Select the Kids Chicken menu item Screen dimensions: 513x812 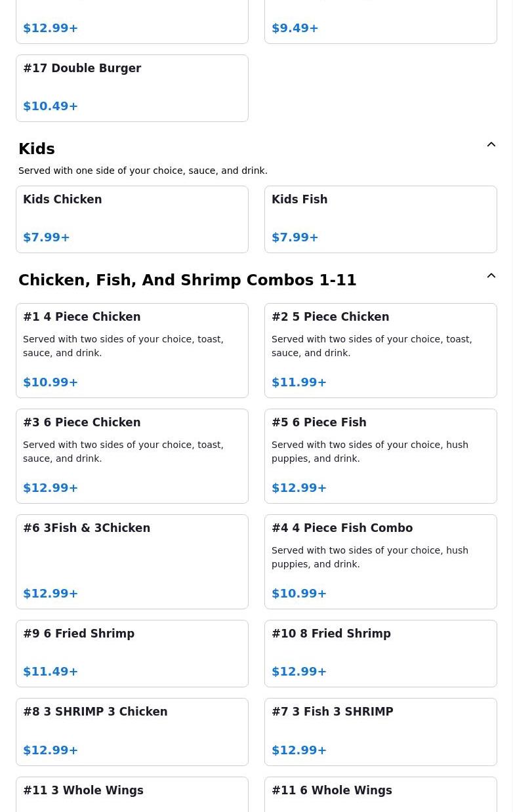[x=132, y=218]
